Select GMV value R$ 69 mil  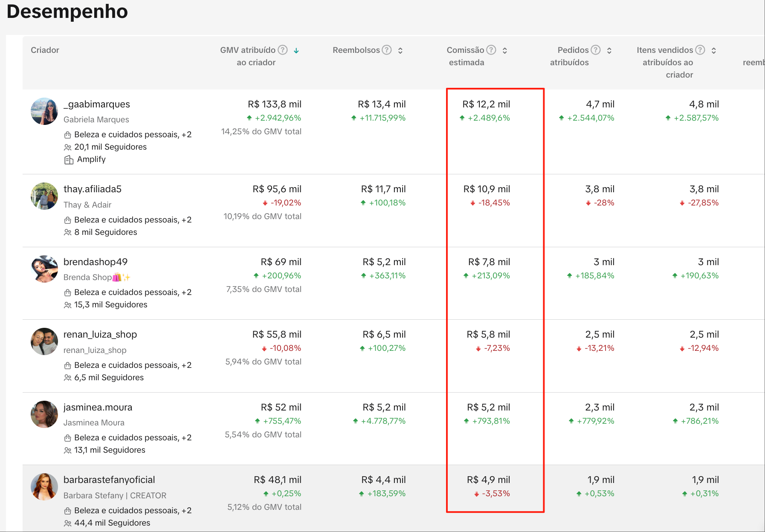(281, 262)
